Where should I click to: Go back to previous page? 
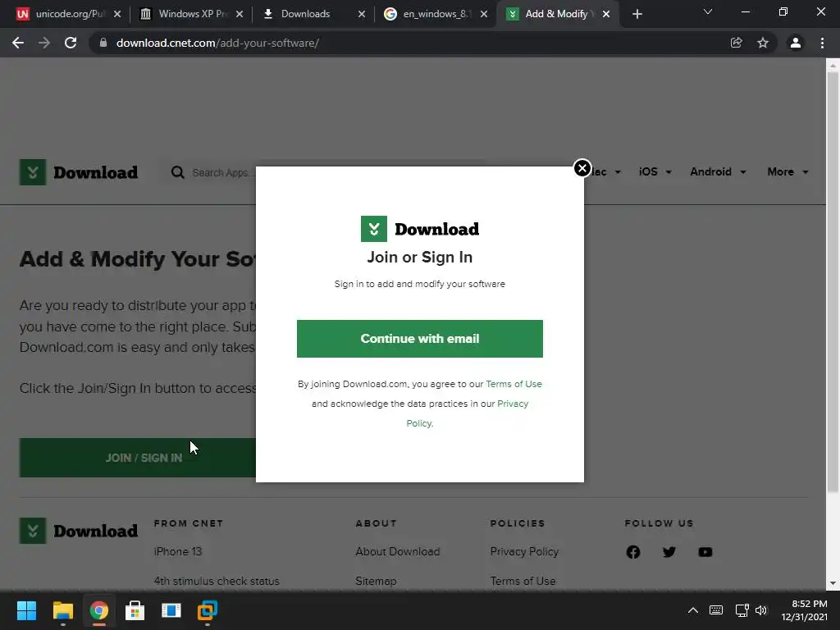18,43
